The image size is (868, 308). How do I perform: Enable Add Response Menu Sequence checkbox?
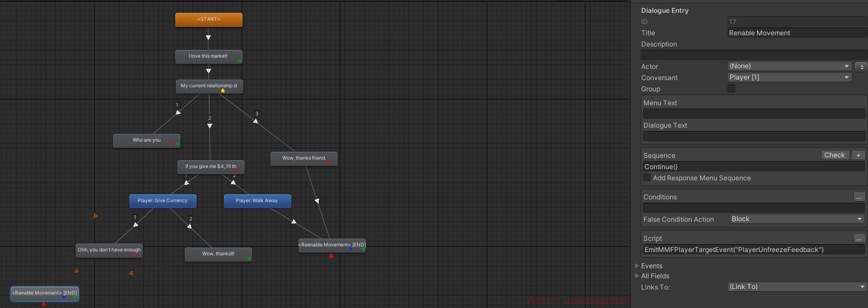click(x=647, y=178)
